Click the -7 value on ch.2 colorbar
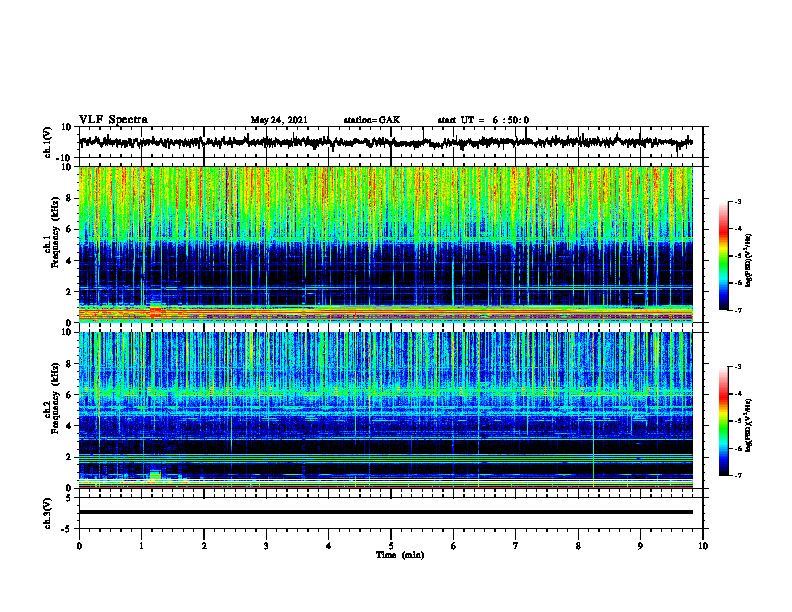The image size is (792, 612). click(737, 475)
